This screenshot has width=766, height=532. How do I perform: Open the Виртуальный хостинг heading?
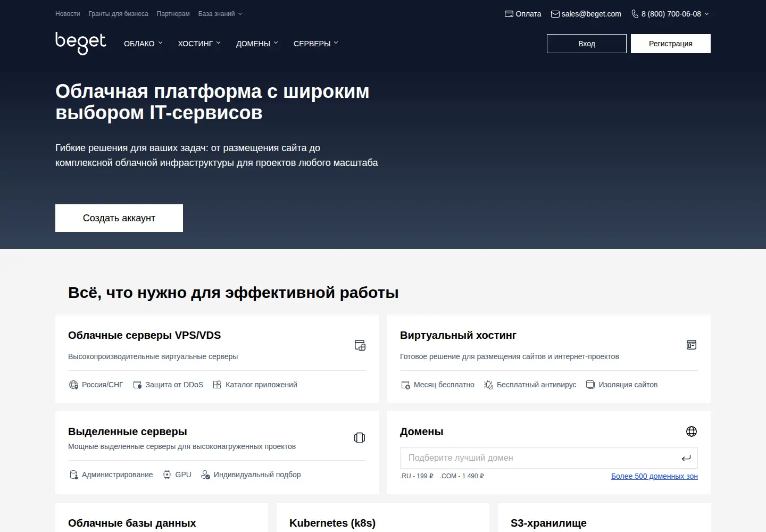458,335
